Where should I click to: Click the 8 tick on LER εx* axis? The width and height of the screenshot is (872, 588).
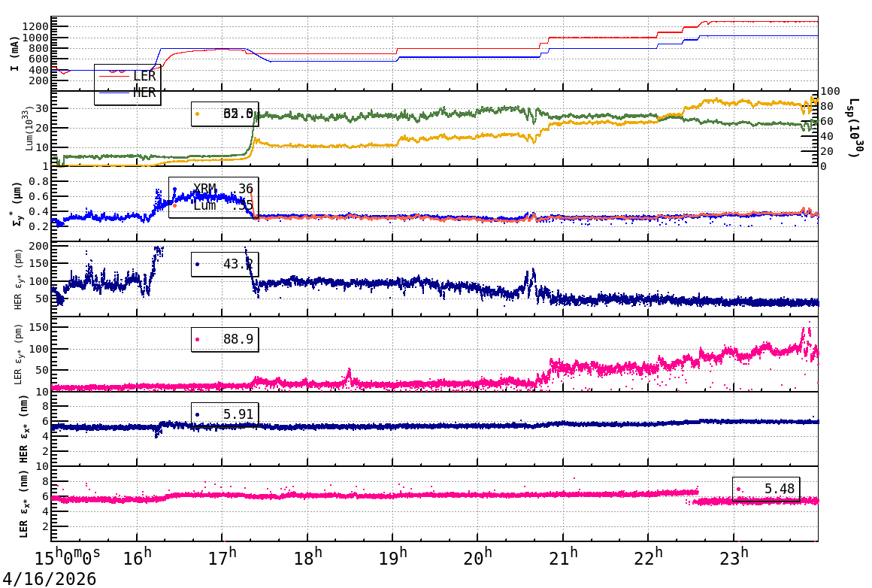[x=46, y=482]
